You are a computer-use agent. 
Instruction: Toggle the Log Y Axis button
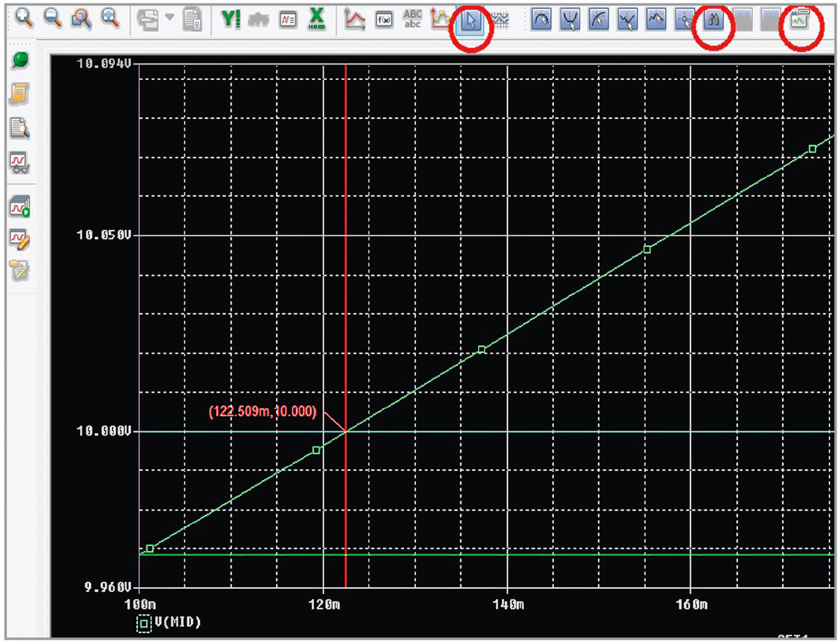[230, 20]
